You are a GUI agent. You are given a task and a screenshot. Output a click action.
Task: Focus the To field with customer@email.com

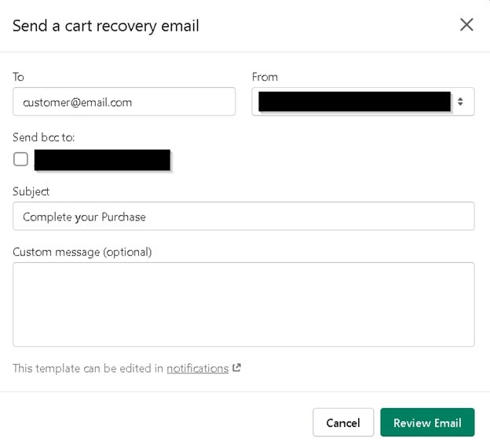point(124,101)
